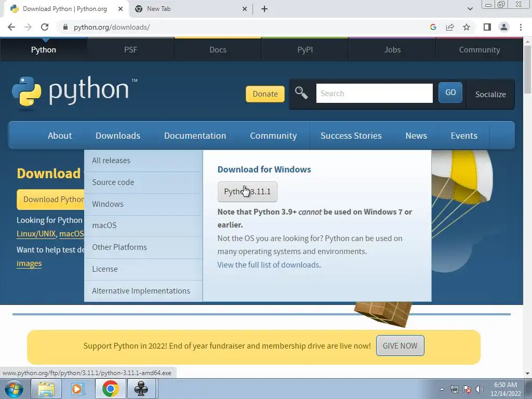This screenshot has width=532, height=399.
Task: Follow the Linux/UNIX link
Action: tap(36, 234)
